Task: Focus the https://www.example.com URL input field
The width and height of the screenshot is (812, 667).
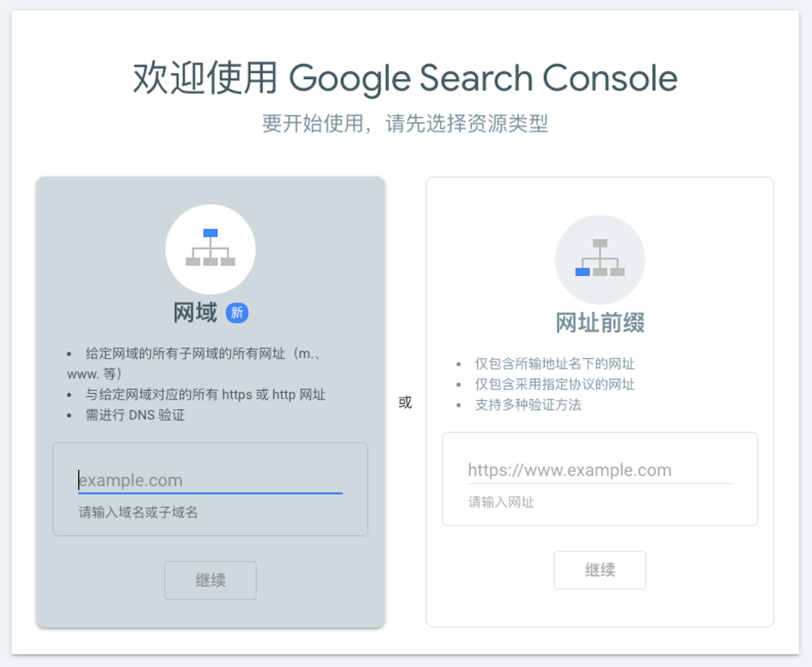Action: click(x=600, y=471)
